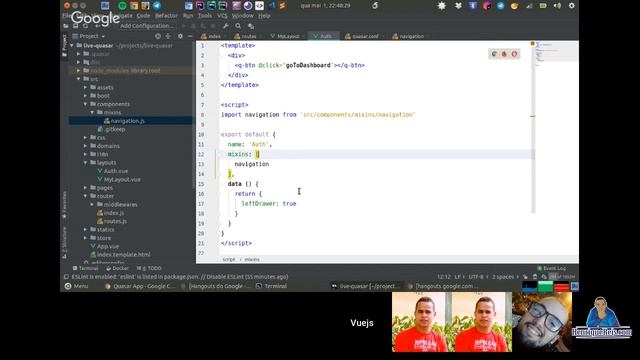
Task: Open the Sublime Text launcher icon
Action: 282,6
